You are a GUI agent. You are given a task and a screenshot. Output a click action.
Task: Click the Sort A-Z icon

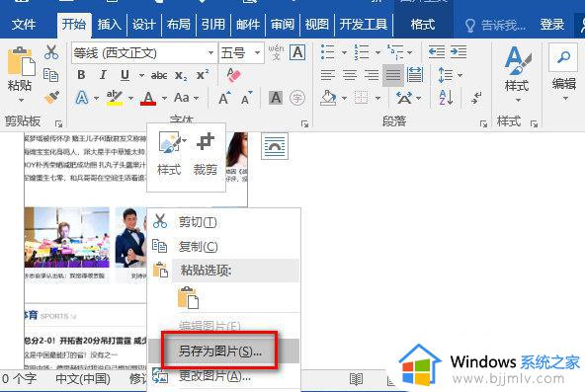click(x=446, y=98)
